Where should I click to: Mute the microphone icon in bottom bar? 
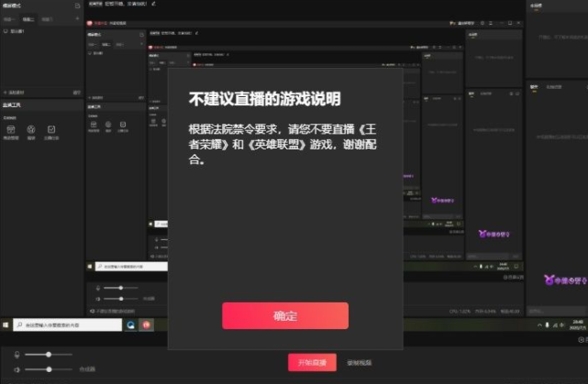pyautogui.click(x=17, y=354)
